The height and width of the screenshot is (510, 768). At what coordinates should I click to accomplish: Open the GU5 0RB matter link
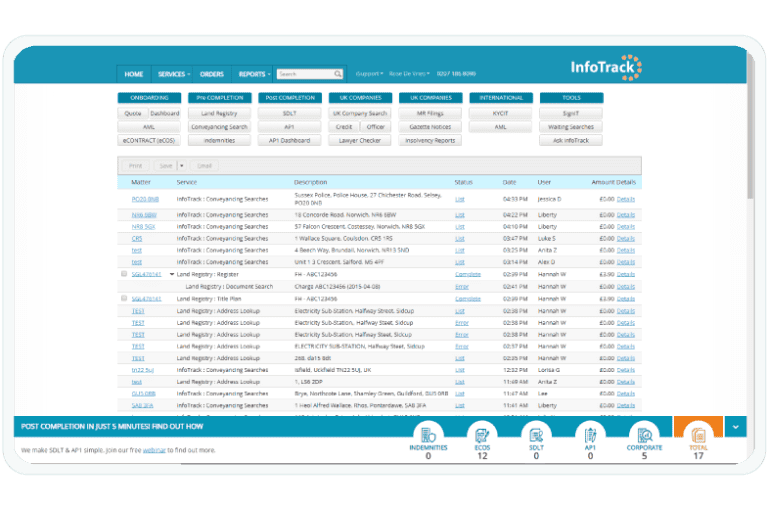[144, 394]
